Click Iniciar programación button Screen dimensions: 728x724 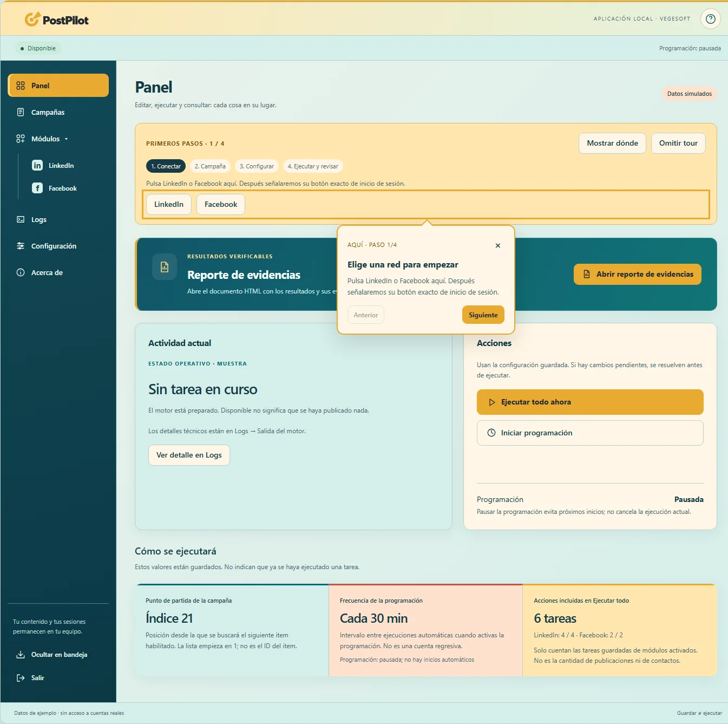click(590, 433)
